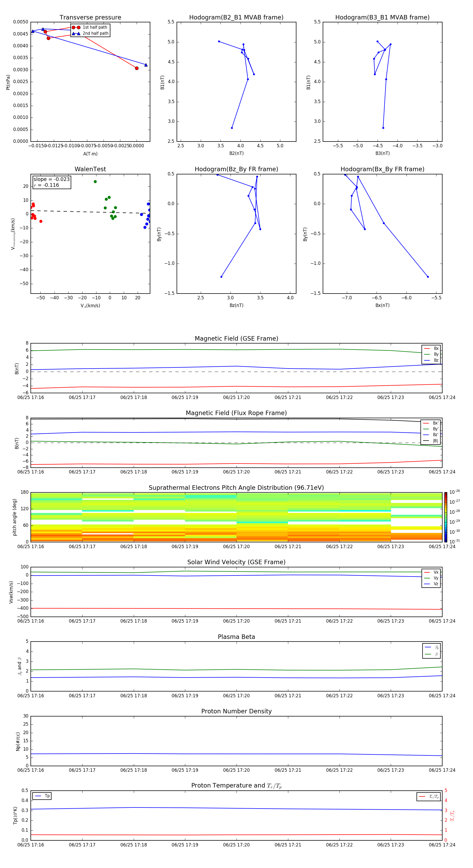Click the Te/Tp legend entry in bottom panel
Viewport: 473px width, 868px height.
tap(429, 796)
